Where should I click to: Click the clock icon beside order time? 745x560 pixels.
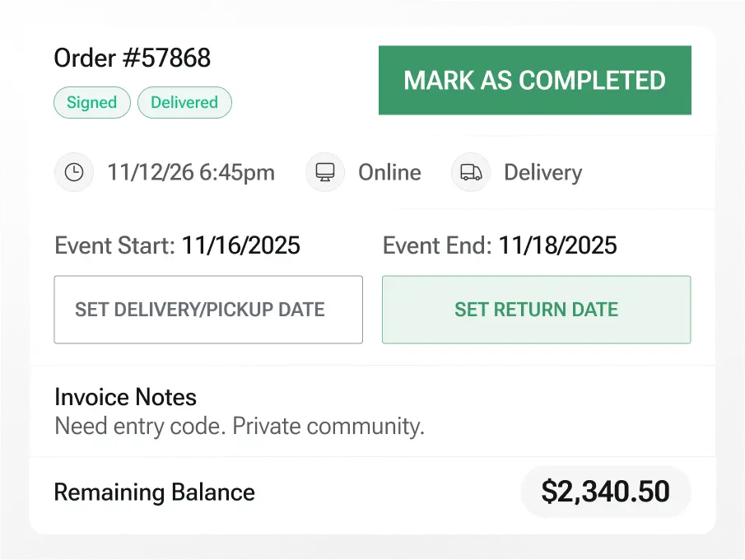(x=74, y=172)
